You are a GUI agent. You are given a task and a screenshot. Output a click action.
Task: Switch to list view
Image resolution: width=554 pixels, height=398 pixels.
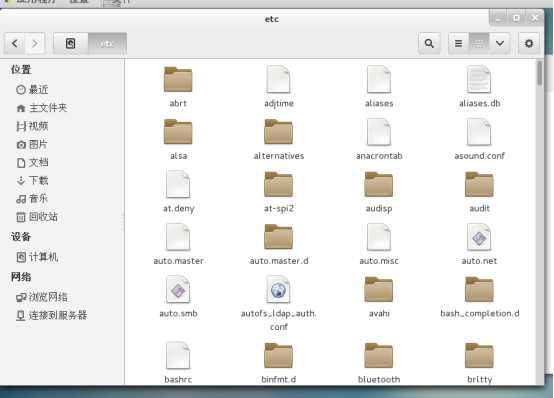tap(458, 43)
